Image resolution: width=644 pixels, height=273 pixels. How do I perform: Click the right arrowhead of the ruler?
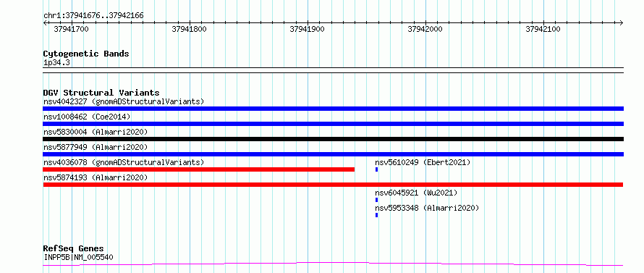point(622,22)
